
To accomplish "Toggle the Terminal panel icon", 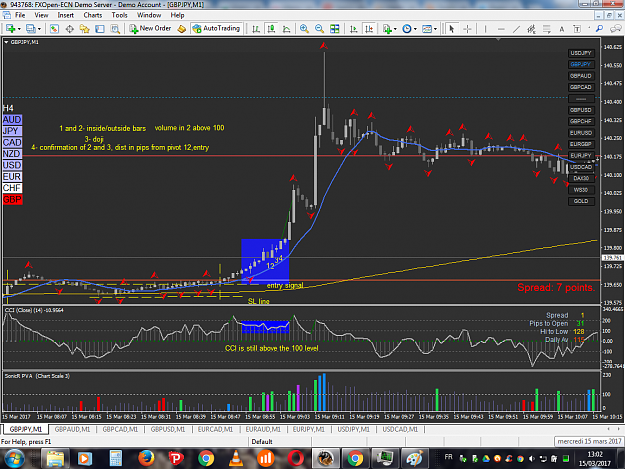I will 100,29.
